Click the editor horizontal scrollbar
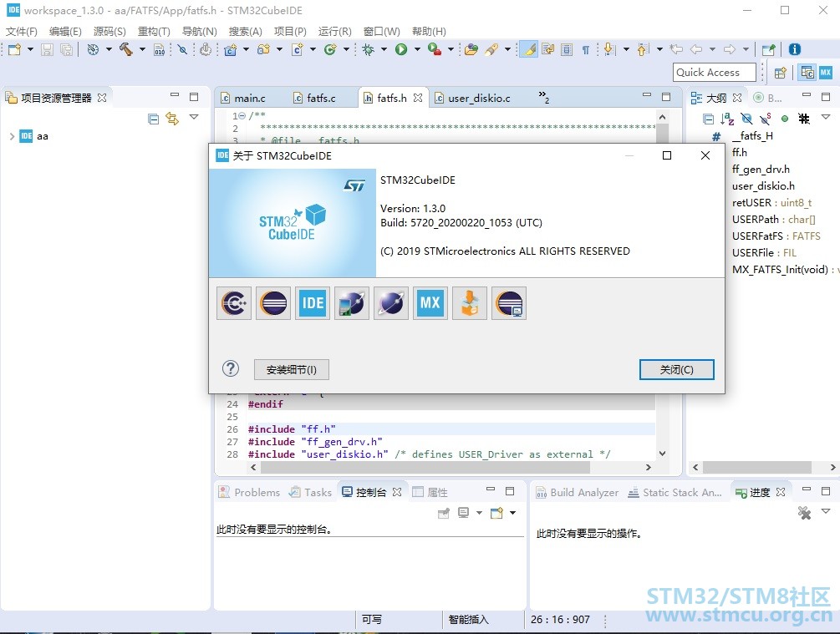This screenshot has width=840, height=634. click(425, 468)
